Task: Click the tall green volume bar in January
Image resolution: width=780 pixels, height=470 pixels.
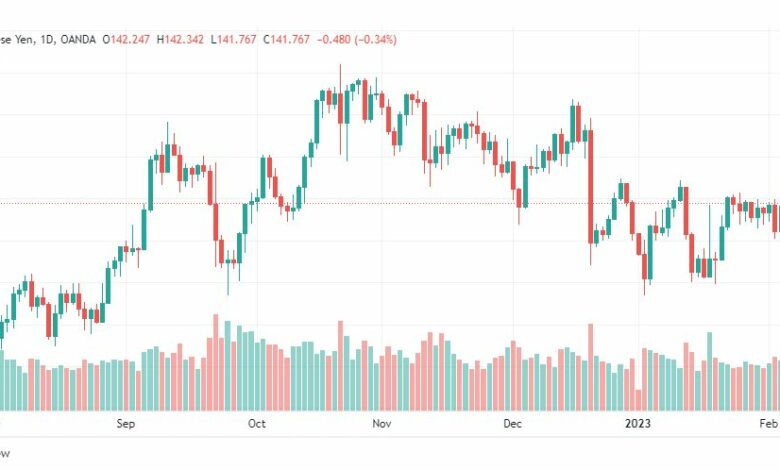Action: (710, 372)
